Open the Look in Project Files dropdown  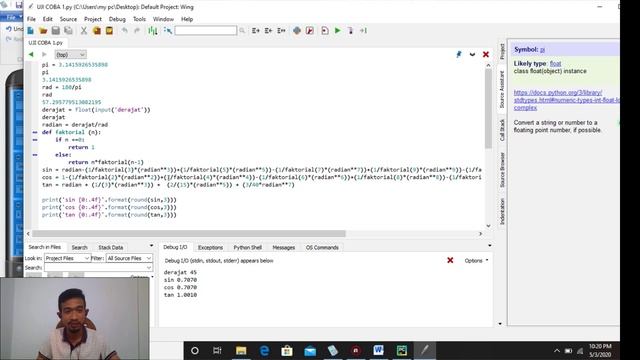67,258
